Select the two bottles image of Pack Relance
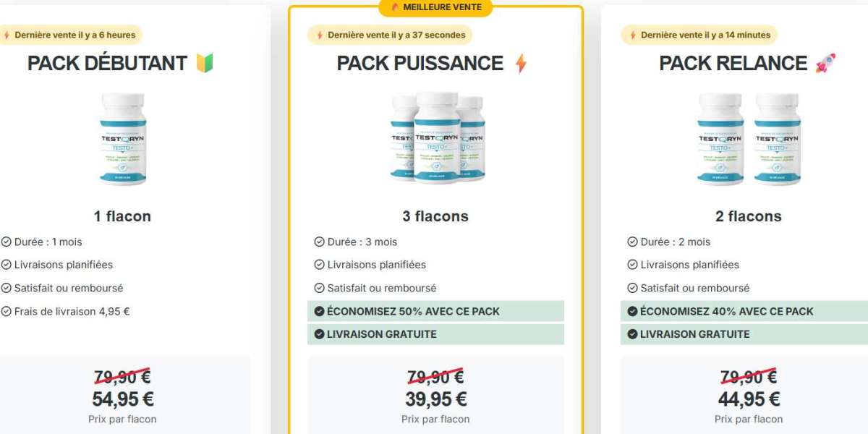This screenshot has height=434, width=868. [x=749, y=139]
